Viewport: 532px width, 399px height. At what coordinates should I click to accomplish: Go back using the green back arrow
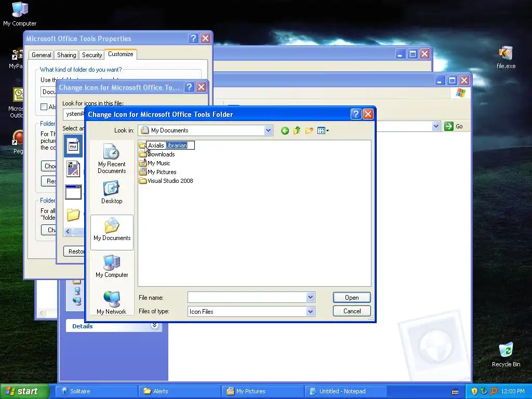coord(285,130)
